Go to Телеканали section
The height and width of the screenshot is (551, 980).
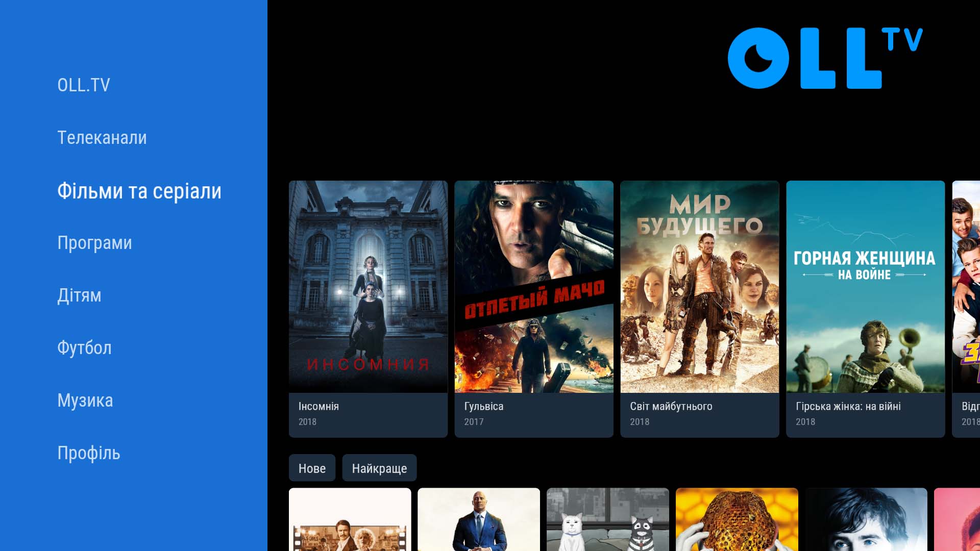[x=102, y=138]
